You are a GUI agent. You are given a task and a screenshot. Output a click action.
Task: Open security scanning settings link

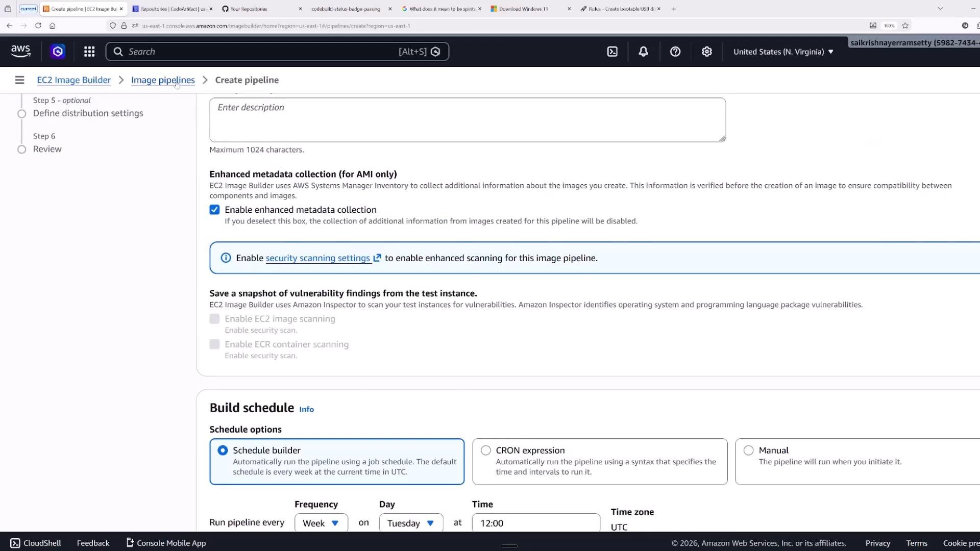click(317, 258)
